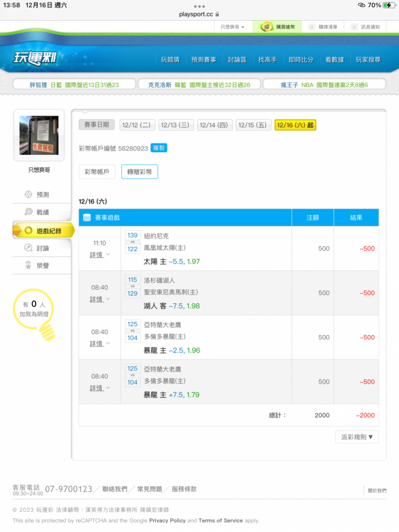The image size is (399, 532).
Task: Click the 購牌清單 count badge
Action: click(x=311, y=27)
